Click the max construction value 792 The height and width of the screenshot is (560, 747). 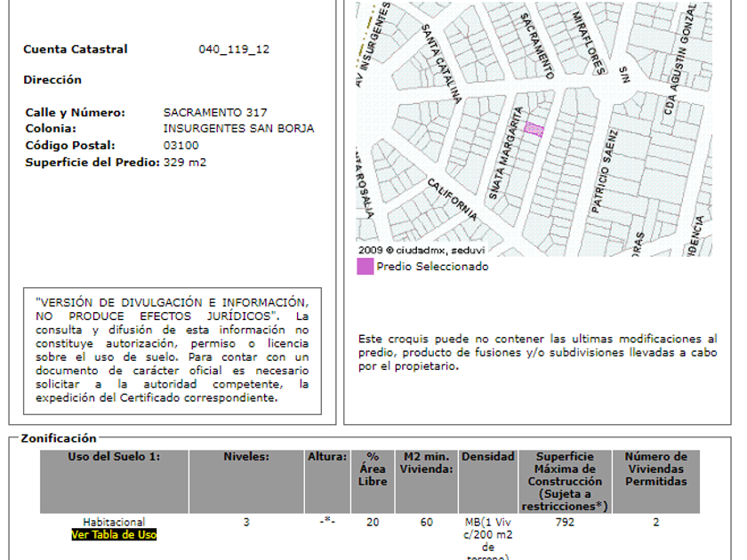pyautogui.click(x=565, y=523)
